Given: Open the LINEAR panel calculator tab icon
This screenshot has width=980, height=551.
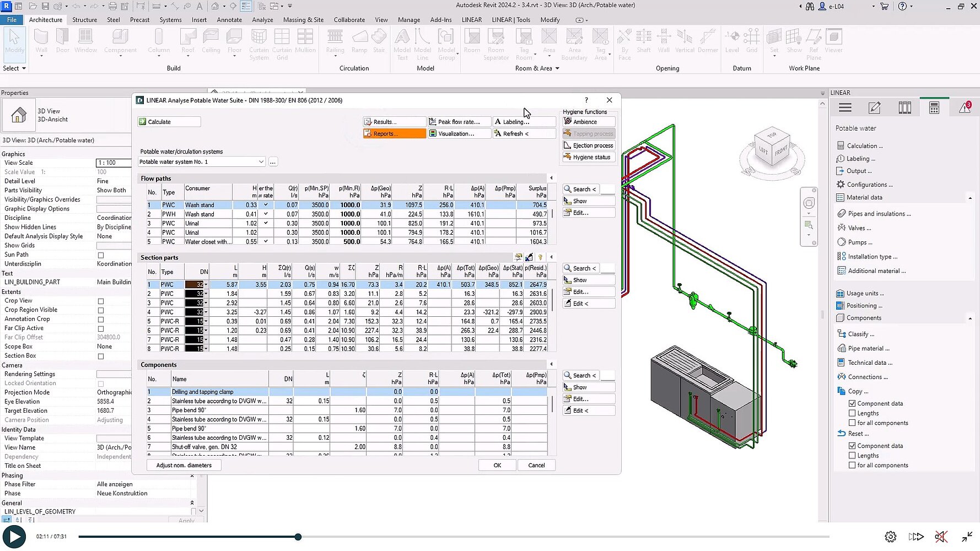Looking at the screenshot, I should coord(934,108).
